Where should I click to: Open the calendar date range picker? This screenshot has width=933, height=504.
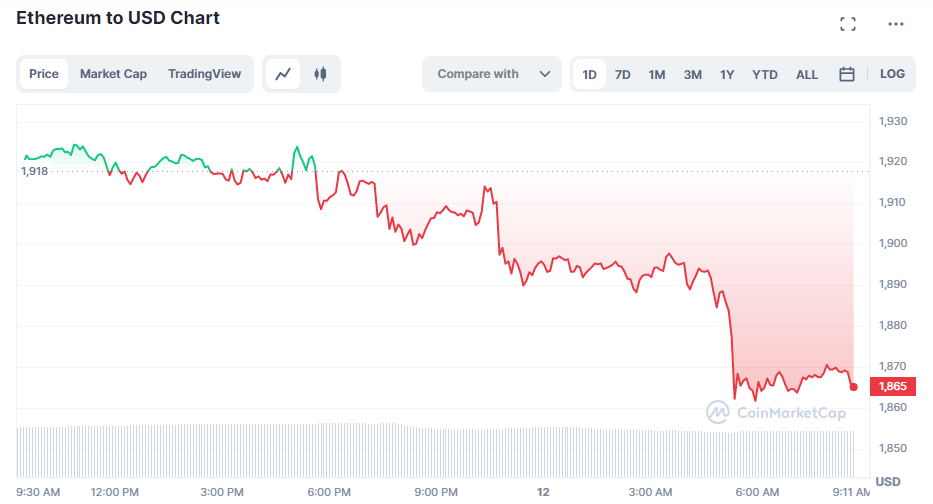tap(846, 74)
